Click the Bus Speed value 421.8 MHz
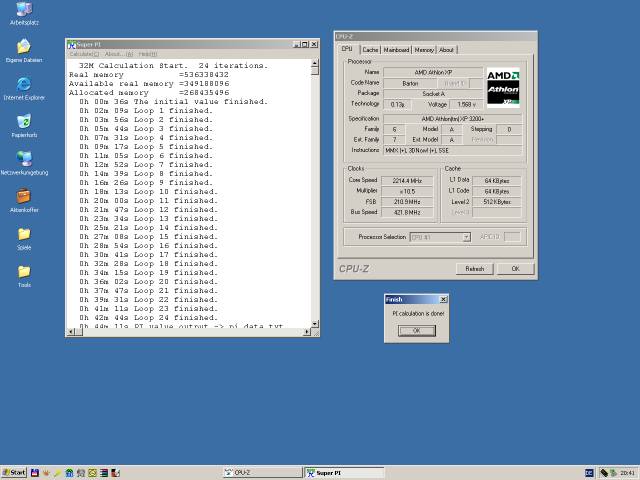640x480 pixels. 407,212
